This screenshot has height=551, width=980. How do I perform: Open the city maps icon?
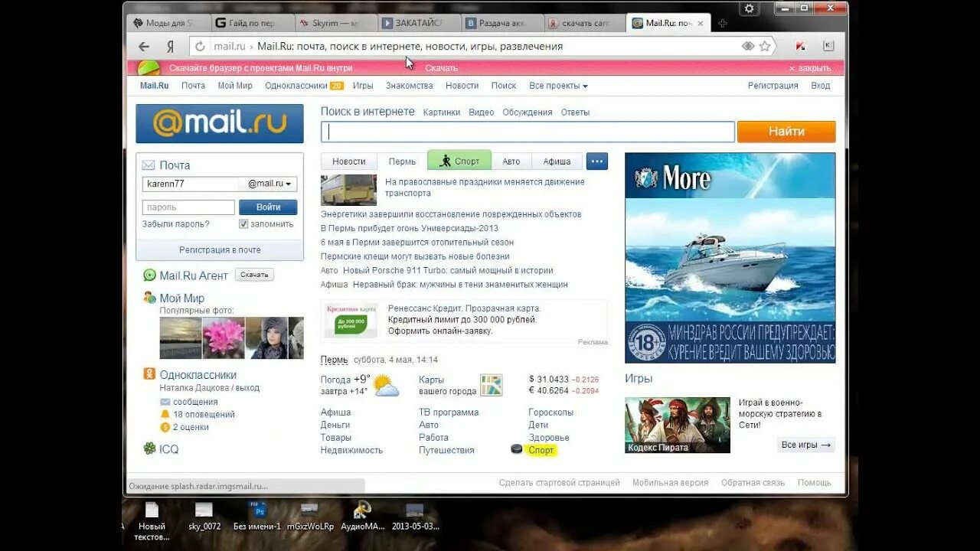point(491,385)
